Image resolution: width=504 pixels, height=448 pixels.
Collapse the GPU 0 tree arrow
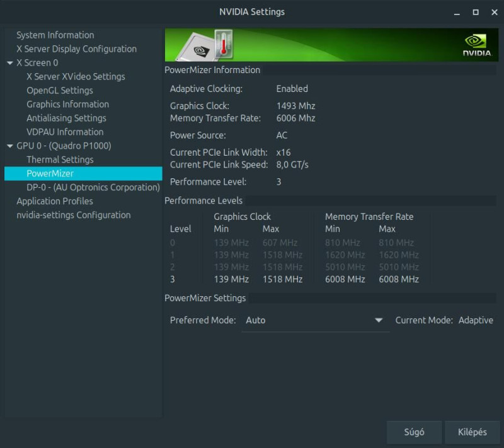click(10, 146)
